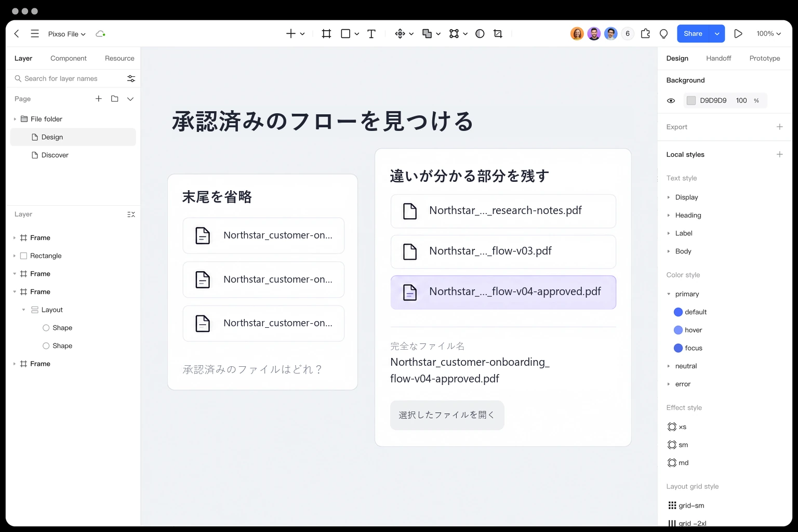Select the grid-sm layout grid style
This screenshot has width=798, height=532.
(x=686, y=506)
